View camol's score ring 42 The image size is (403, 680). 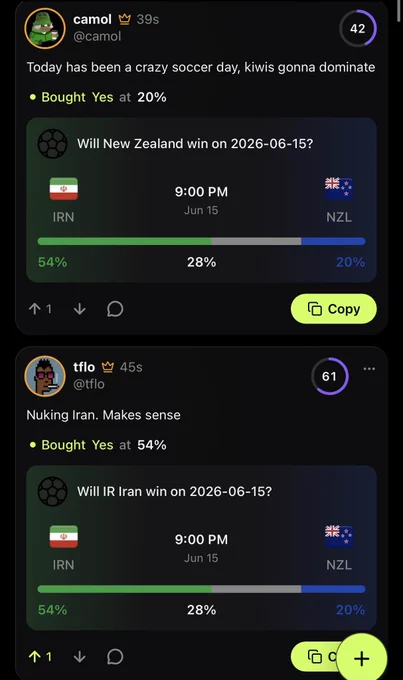358,28
